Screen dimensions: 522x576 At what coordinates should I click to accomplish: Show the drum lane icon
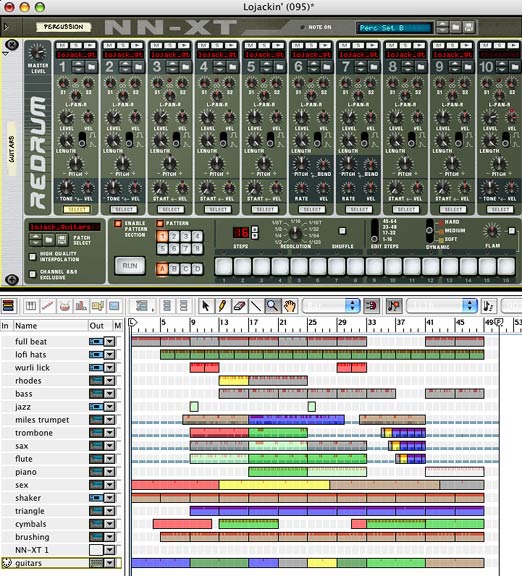[x=64, y=306]
